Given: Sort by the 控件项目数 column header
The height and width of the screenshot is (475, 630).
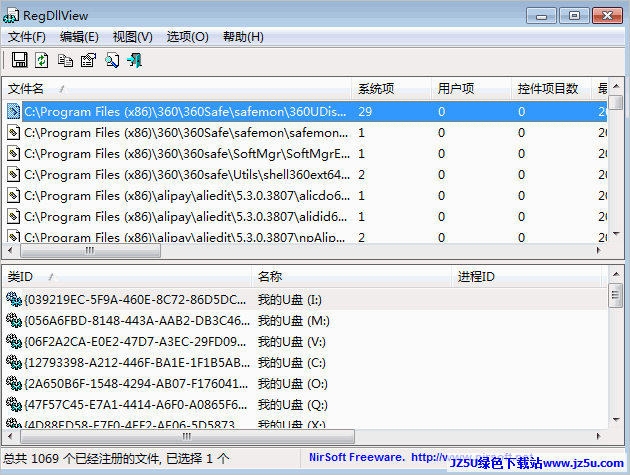Looking at the screenshot, I should (551, 88).
